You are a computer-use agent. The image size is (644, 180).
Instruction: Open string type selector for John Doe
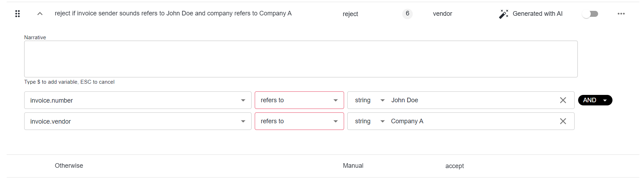coord(370,100)
